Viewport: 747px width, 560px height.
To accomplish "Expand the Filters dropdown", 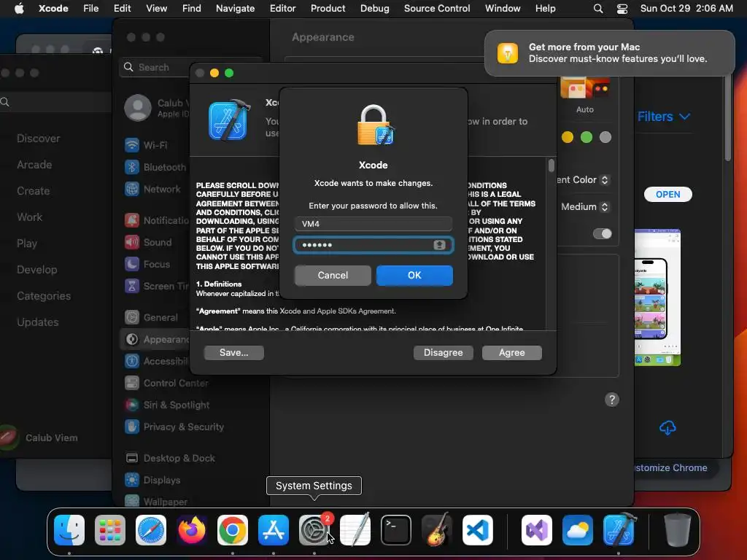I will (664, 117).
